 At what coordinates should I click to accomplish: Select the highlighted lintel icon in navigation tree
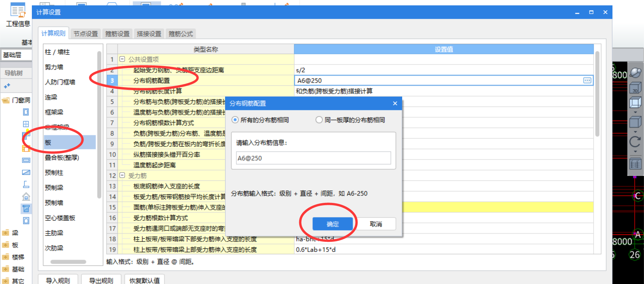tap(26, 209)
